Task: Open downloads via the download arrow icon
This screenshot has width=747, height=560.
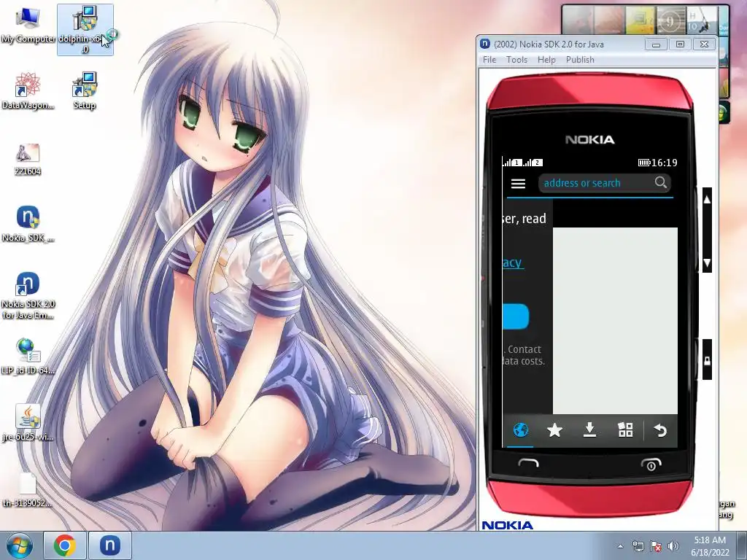Action: point(589,429)
